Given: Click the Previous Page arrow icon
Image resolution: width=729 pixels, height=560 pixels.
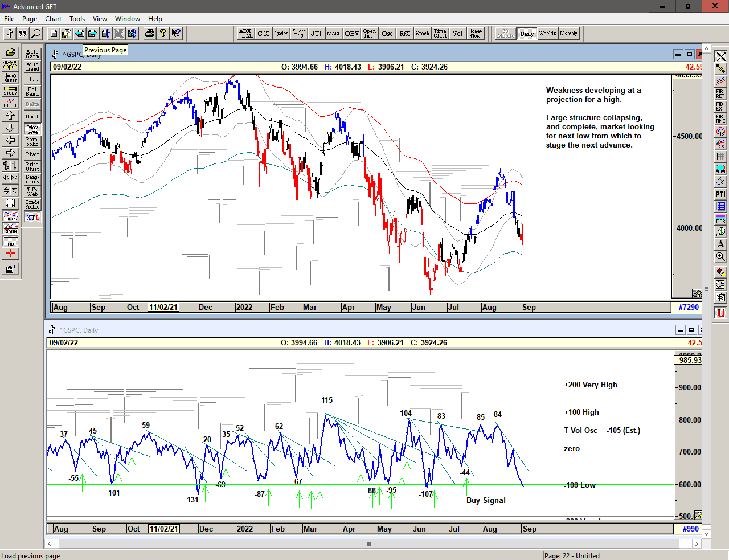Looking at the screenshot, I should (80, 34).
